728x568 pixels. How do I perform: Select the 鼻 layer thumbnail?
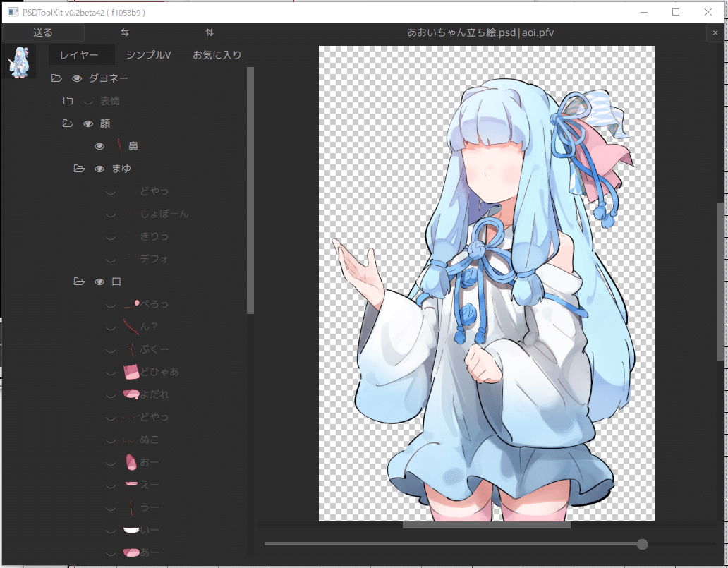[120, 146]
